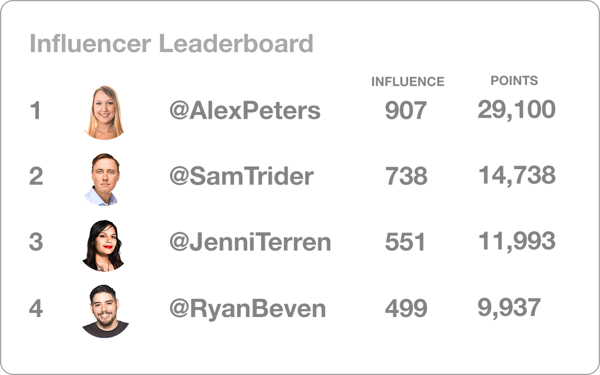Sort by the POINTS column header

click(x=514, y=80)
